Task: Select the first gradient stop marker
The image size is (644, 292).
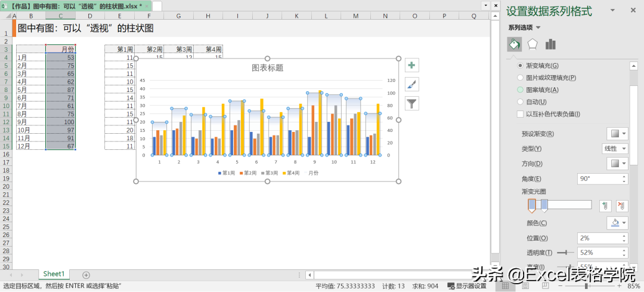Action: (x=532, y=205)
